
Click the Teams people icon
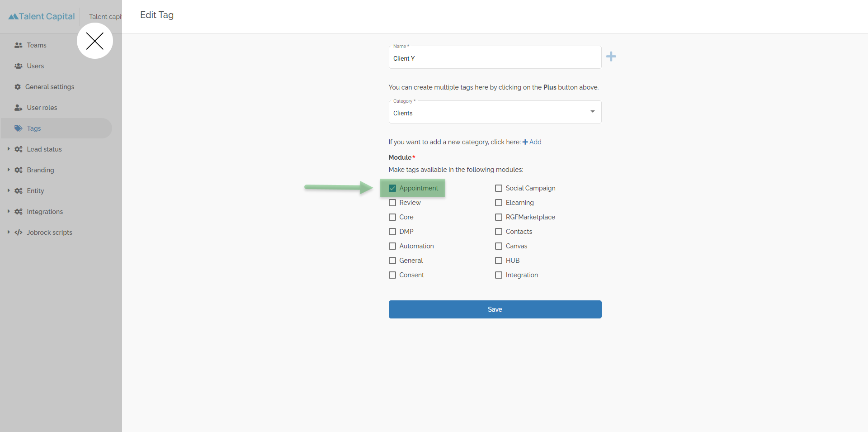click(19, 45)
